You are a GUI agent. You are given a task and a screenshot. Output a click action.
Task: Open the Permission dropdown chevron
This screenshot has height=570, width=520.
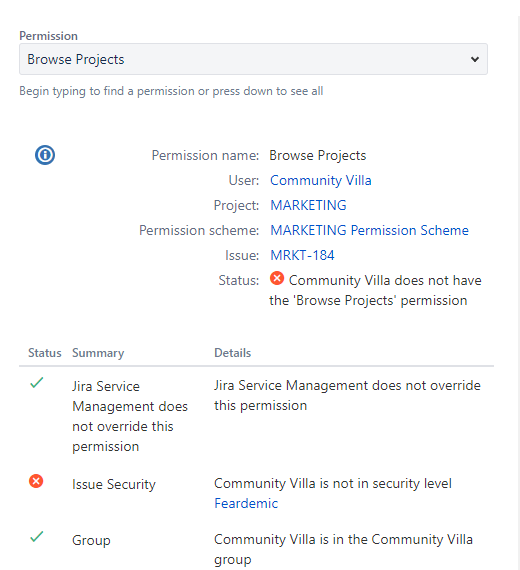pyautogui.click(x=475, y=59)
